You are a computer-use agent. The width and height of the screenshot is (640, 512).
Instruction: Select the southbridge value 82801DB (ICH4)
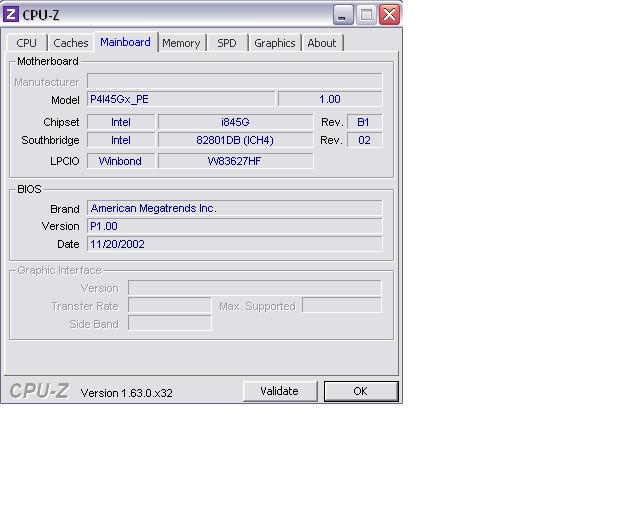(x=236, y=140)
